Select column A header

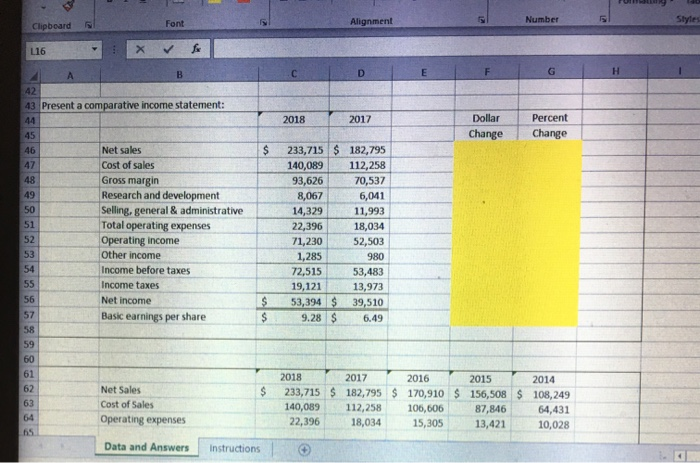point(70,76)
